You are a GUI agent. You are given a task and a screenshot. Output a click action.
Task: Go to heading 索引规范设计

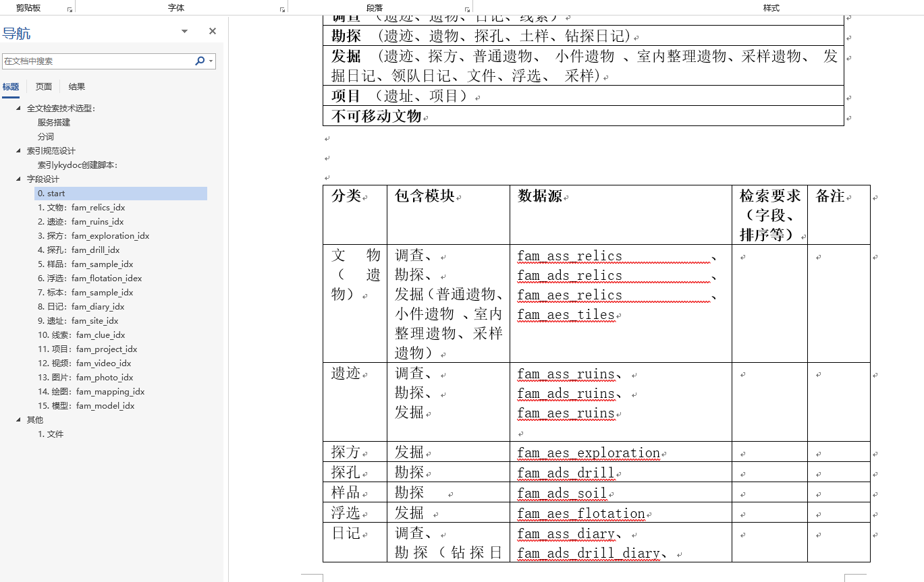(51, 150)
